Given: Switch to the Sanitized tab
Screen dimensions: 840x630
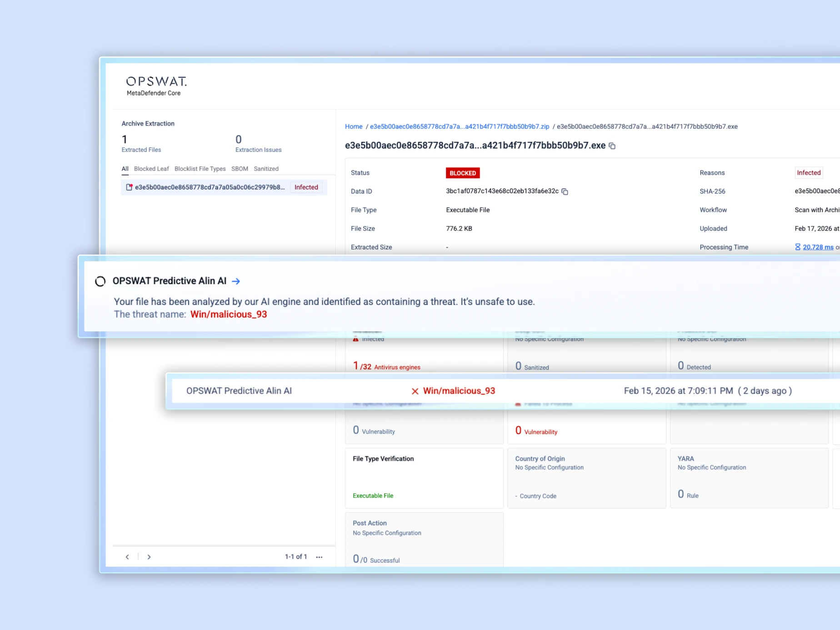Looking at the screenshot, I should (x=266, y=169).
